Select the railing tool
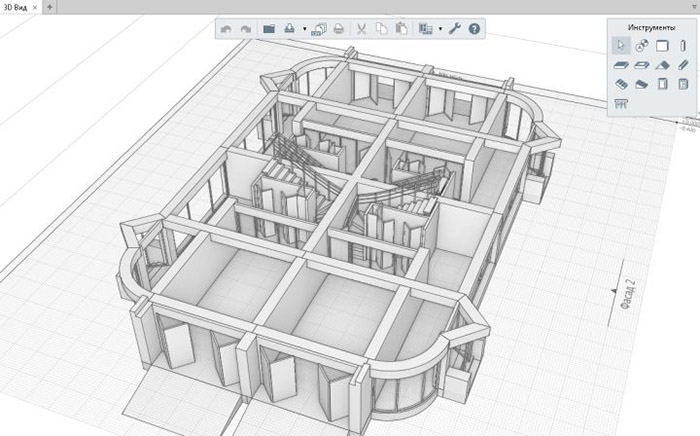700x436 pixels. 620,104
